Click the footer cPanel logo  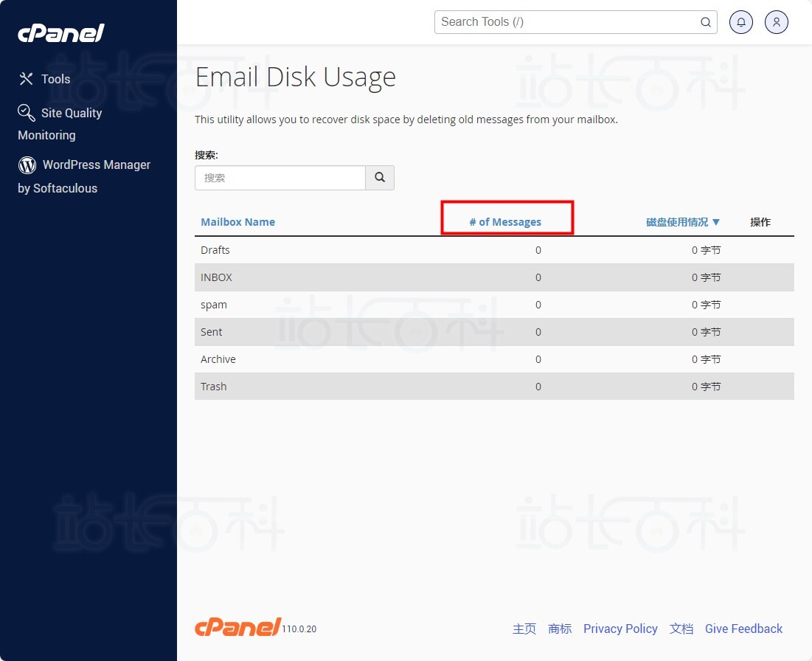click(237, 627)
